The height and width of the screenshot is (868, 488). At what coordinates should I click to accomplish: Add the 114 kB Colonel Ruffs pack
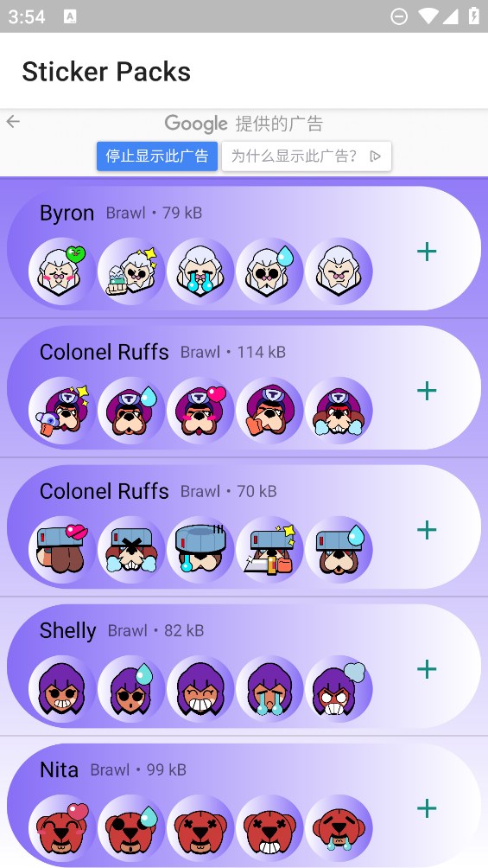427,391
